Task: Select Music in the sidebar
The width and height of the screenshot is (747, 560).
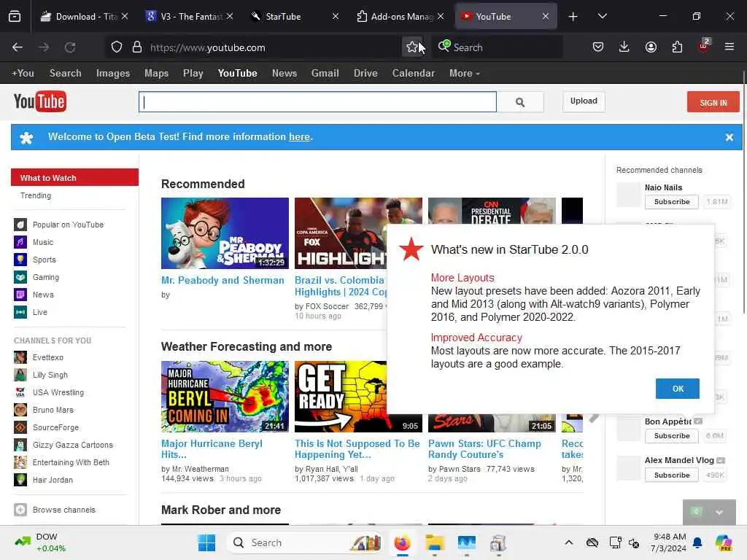Action: pyautogui.click(x=43, y=242)
